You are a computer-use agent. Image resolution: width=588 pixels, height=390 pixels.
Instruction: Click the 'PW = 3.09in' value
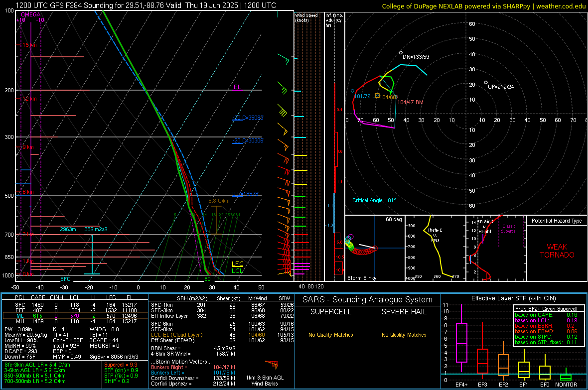tap(18, 329)
